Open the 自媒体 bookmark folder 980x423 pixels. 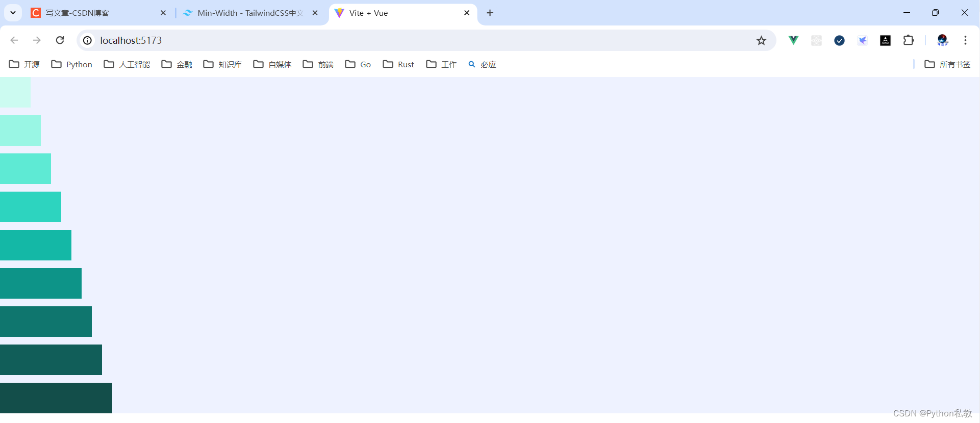[272, 64]
